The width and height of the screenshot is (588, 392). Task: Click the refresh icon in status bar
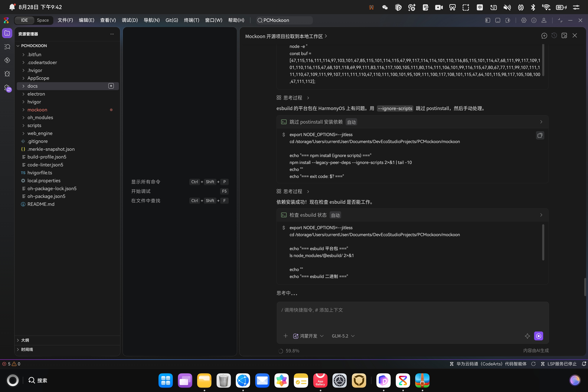[x=533, y=364]
